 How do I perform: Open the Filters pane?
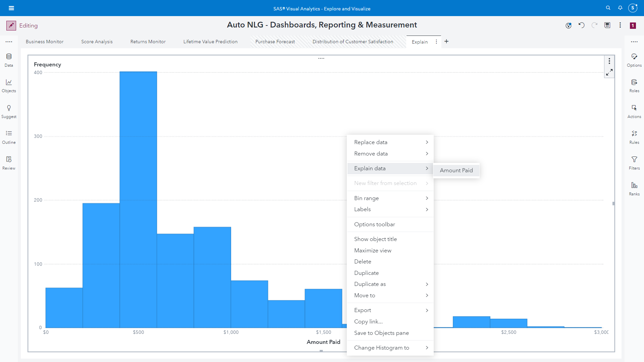(x=634, y=163)
